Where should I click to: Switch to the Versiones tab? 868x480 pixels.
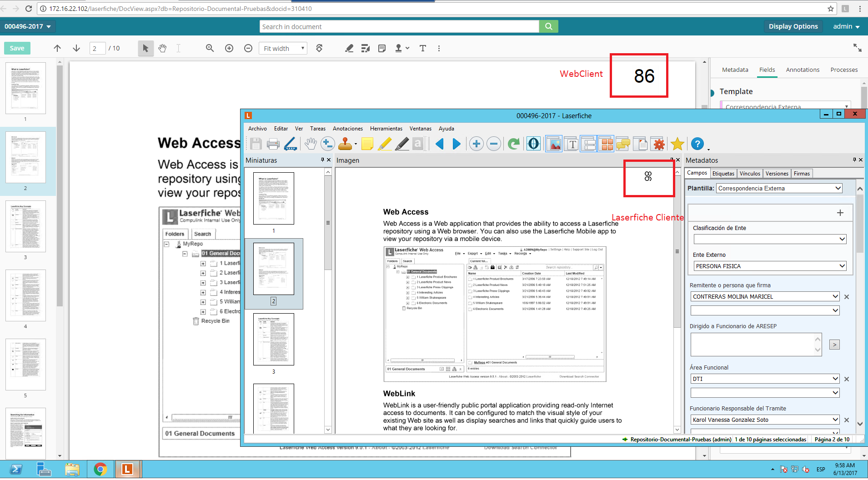click(777, 174)
